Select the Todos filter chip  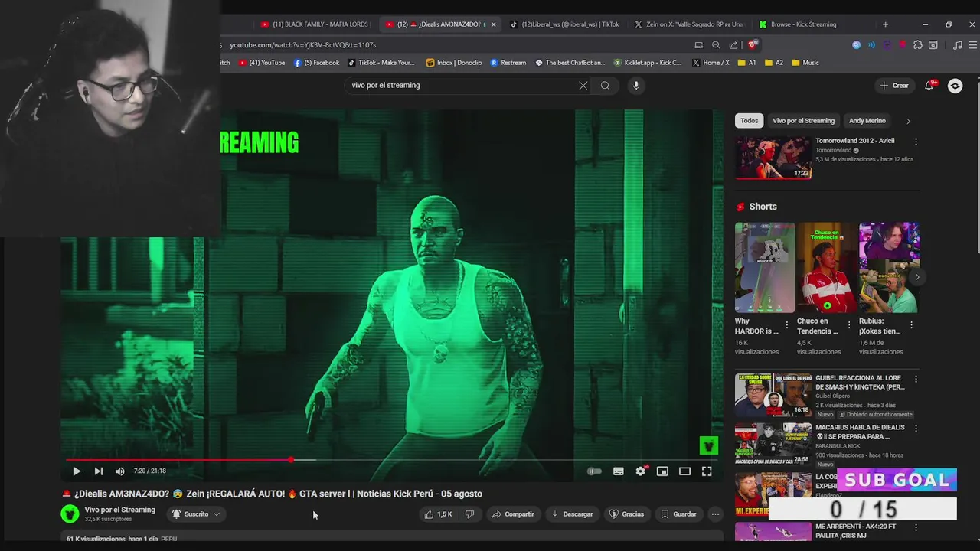pos(750,121)
